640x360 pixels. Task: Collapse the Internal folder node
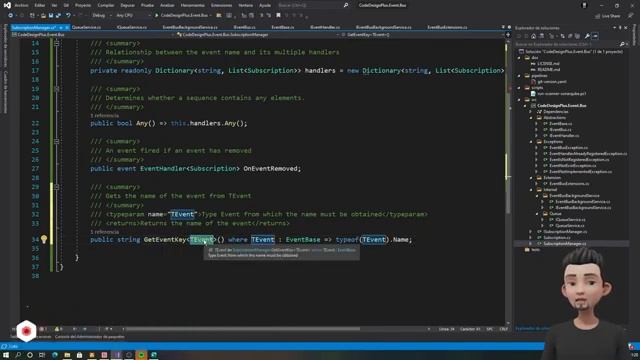[531, 189]
